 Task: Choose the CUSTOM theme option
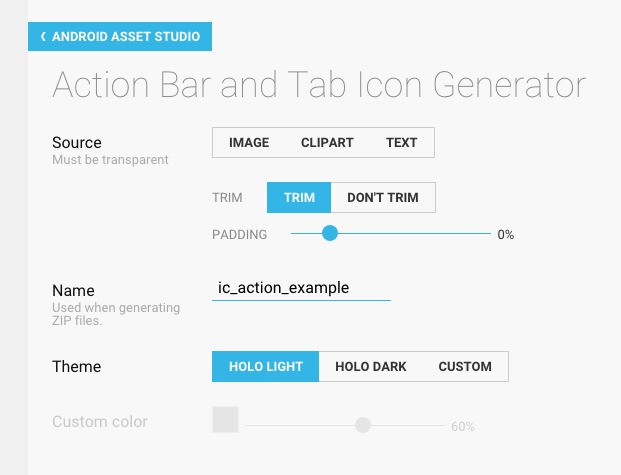coord(465,367)
